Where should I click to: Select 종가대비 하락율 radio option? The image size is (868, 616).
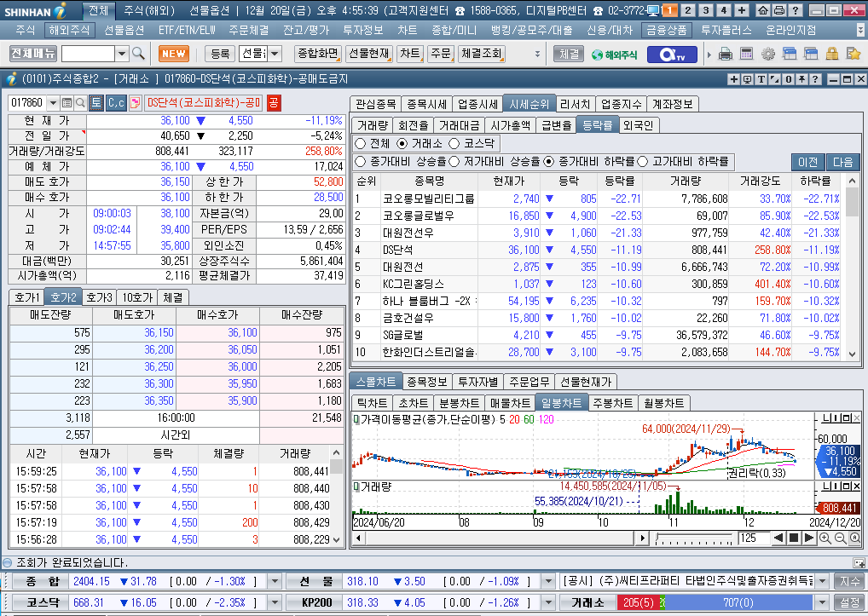coord(548,162)
